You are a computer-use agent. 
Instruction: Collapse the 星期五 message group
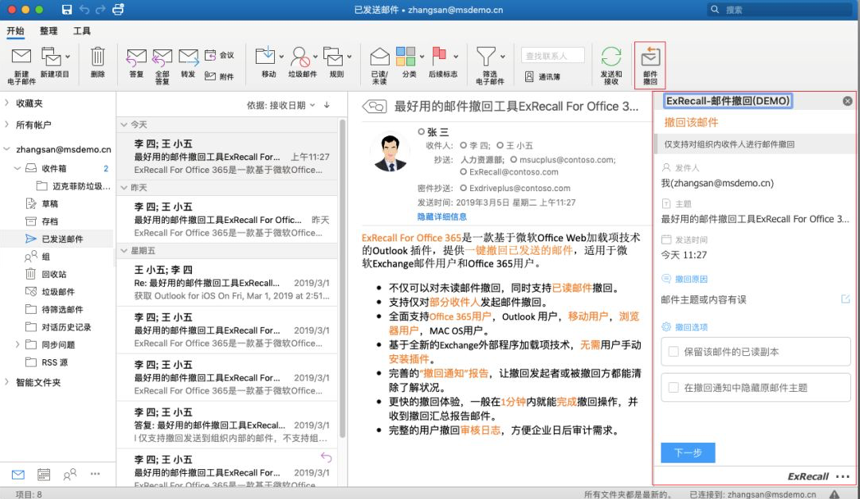pos(124,251)
